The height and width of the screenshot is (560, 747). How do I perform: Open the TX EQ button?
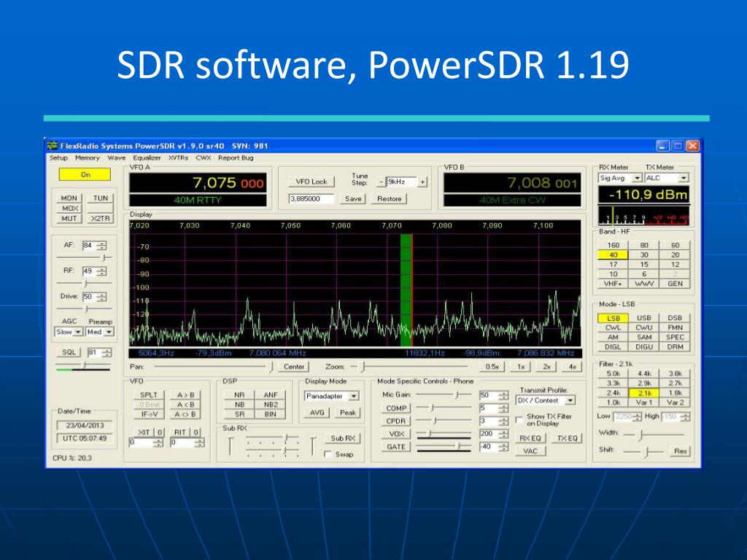tap(567, 438)
